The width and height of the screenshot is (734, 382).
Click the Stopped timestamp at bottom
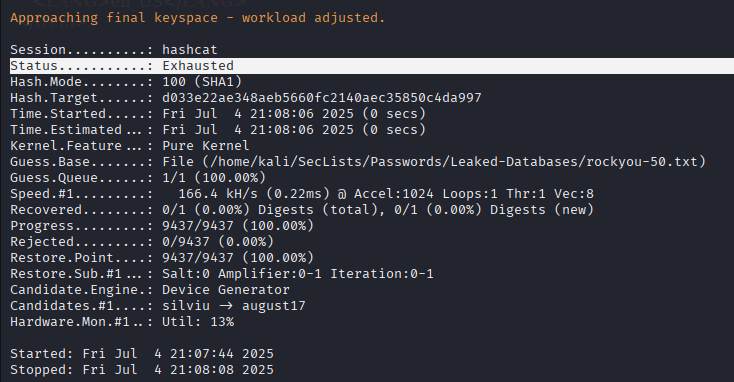coord(142,370)
